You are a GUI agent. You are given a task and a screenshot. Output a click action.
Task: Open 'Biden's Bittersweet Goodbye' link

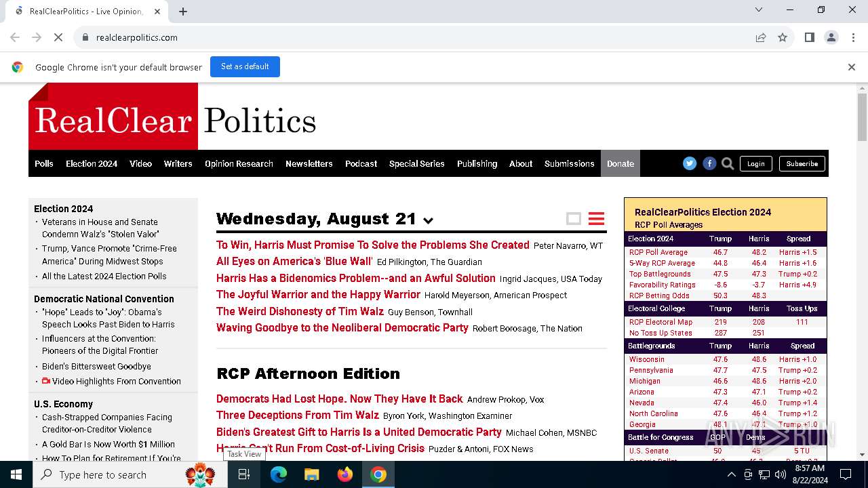(x=96, y=366)
